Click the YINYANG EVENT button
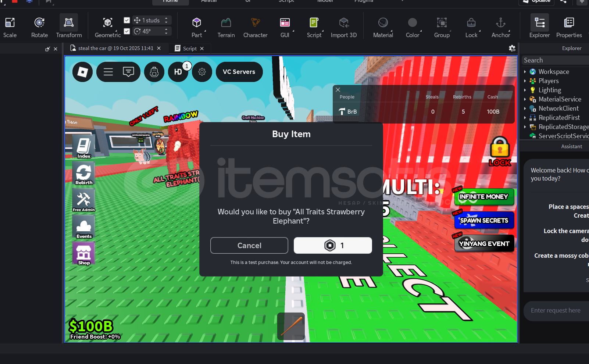 click(x=484, y=243)
